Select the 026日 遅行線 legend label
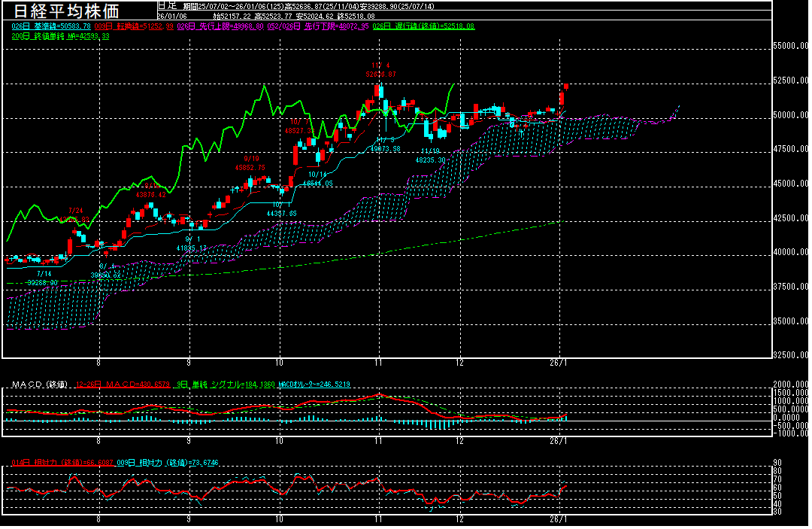 tap(424, 26)
